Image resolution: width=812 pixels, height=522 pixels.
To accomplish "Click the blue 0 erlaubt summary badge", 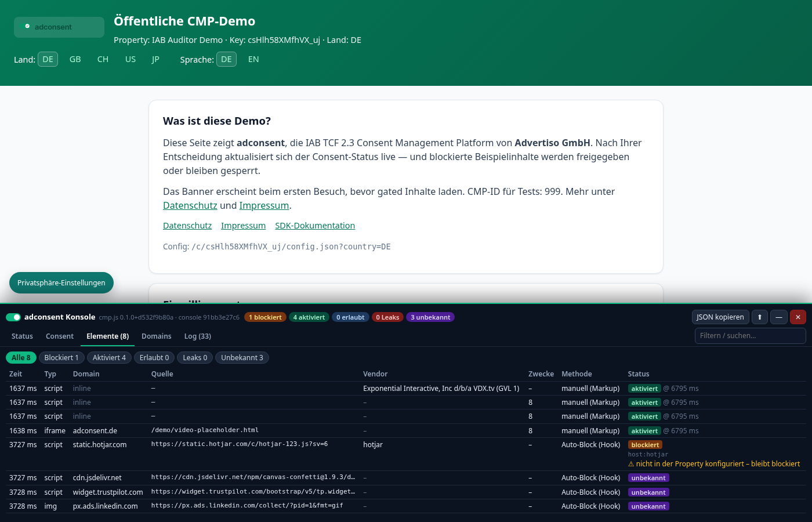I will click(x=351, y=317).
